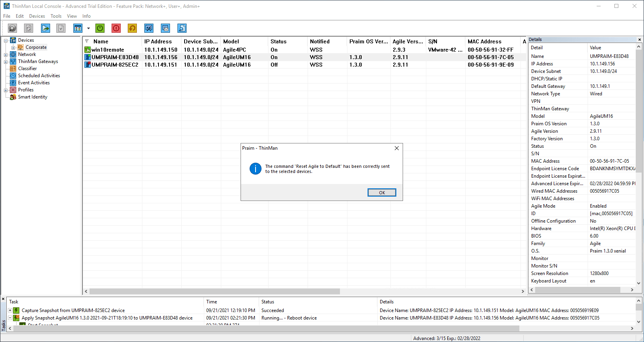Click the yellow reboot toolbar icon
Image resolution: width=644 pixels, height=342 pixels.
pos(132,28)
